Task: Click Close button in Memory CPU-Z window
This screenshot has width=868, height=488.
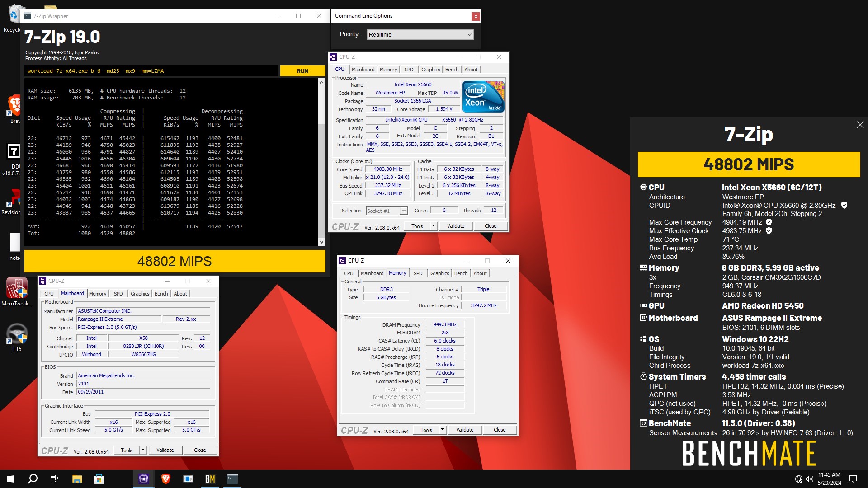Action: coord(500,430)
